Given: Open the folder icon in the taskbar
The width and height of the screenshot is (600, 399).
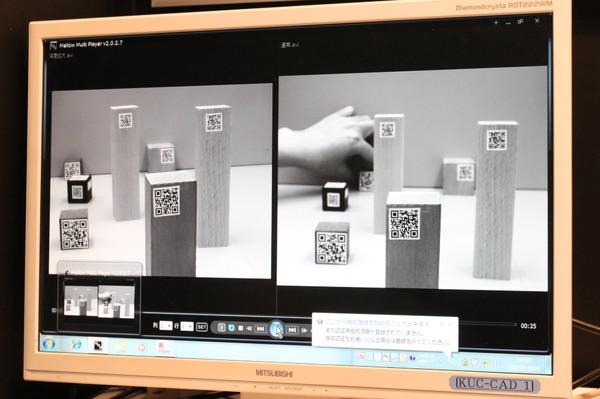Looking at the screenshot, I should (120, 346).
